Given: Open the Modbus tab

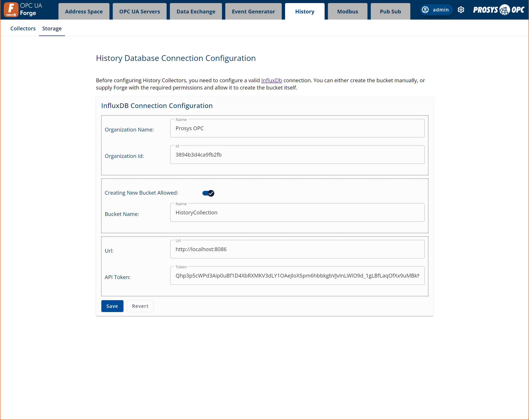Looking at the screenshot, I should [347, 11].
